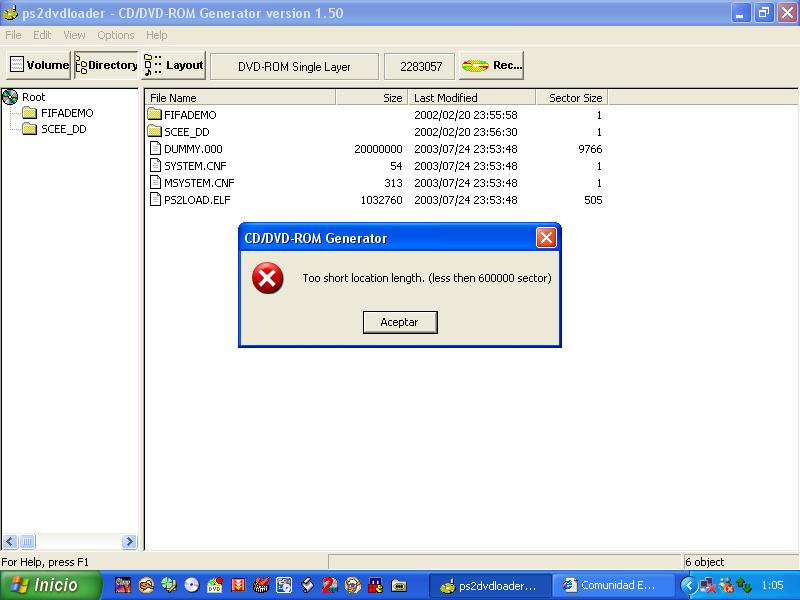This screenshot has width=800, height=600.
Task: Click the Volume toolbar button
Action: (39, 66)
